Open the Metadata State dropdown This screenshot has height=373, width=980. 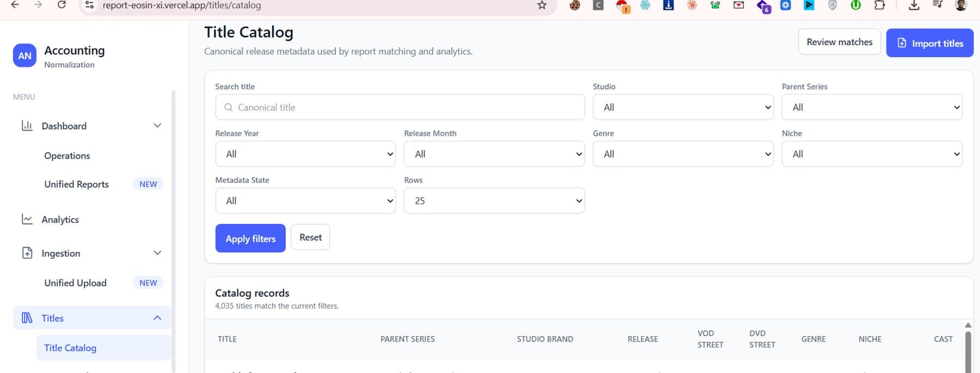coord(305,201)
